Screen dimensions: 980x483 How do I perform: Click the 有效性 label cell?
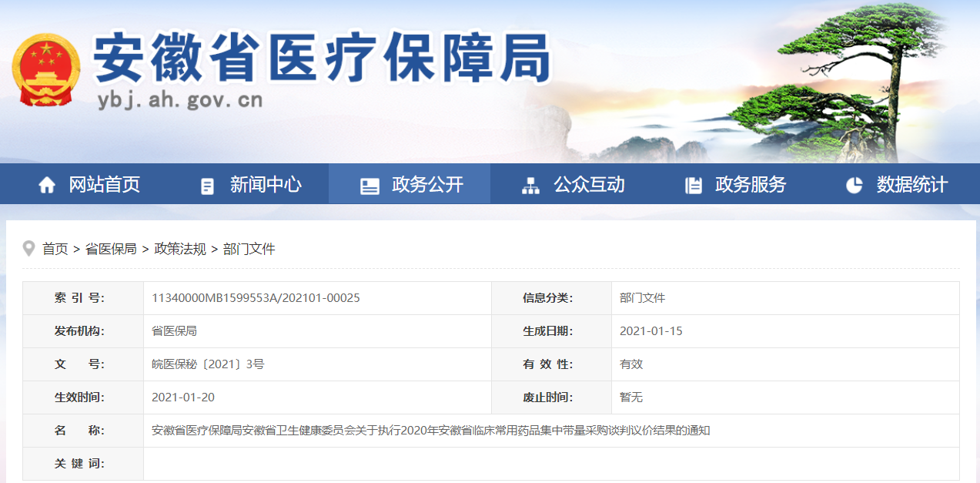[551, 364]
